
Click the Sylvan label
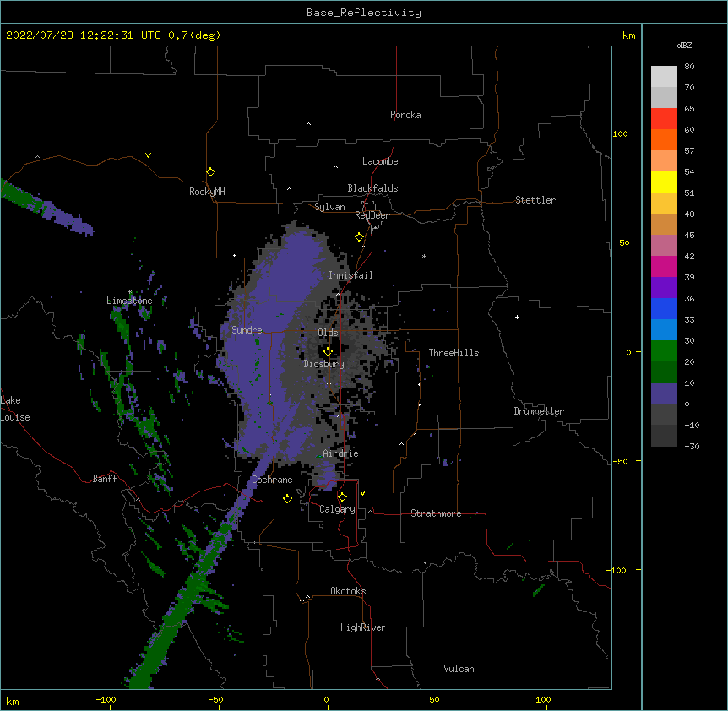coord(329,207)
